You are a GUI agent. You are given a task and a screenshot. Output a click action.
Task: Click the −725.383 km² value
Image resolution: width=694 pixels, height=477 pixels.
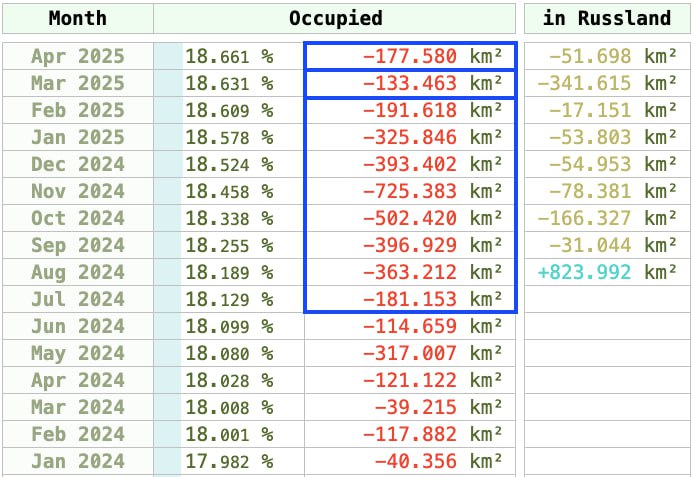pyautogui.click(x=431, y=191)
